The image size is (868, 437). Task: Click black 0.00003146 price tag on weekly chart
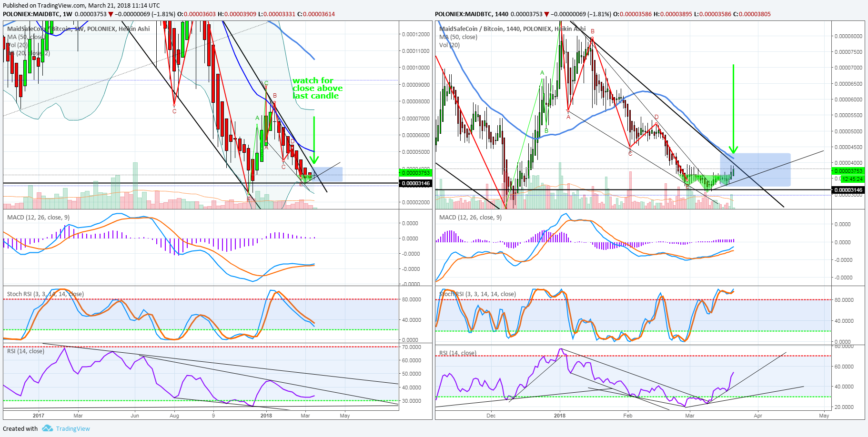point(416,183)
